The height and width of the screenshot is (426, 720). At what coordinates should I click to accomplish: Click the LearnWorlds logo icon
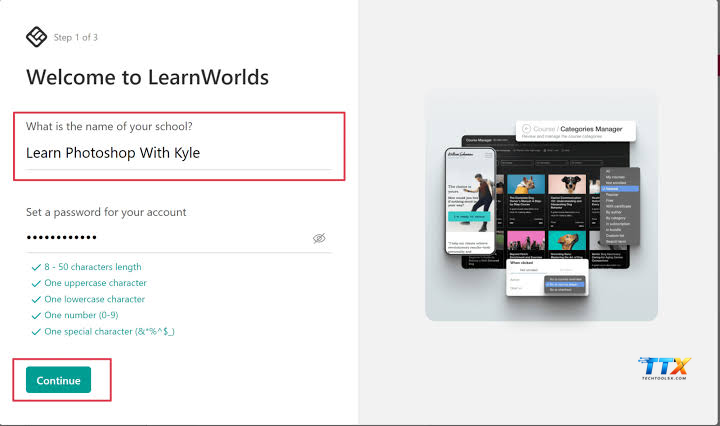click(36, 37)
